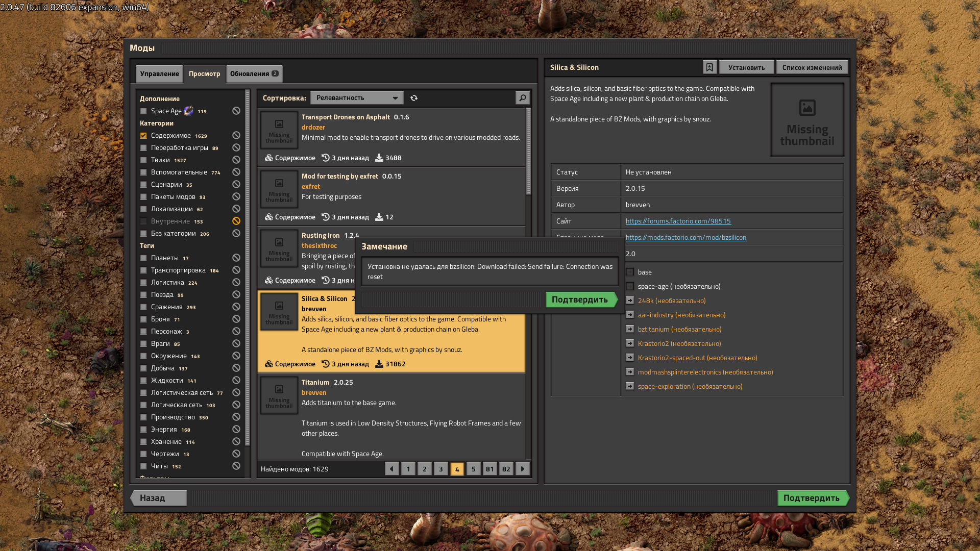Click author drdozer name

pyautogui.click(x=313, y=127)
